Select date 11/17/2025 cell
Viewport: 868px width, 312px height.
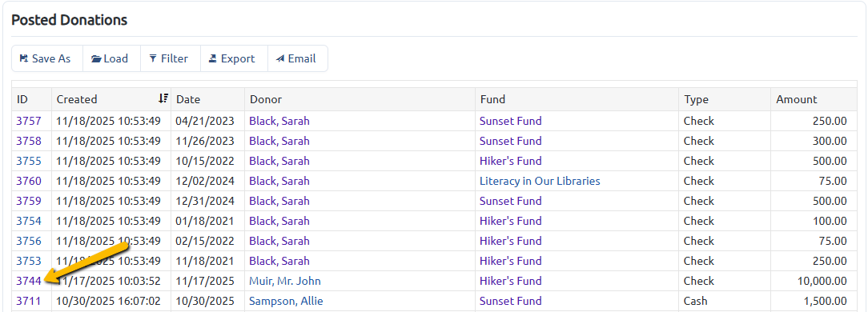click(207, 281)
